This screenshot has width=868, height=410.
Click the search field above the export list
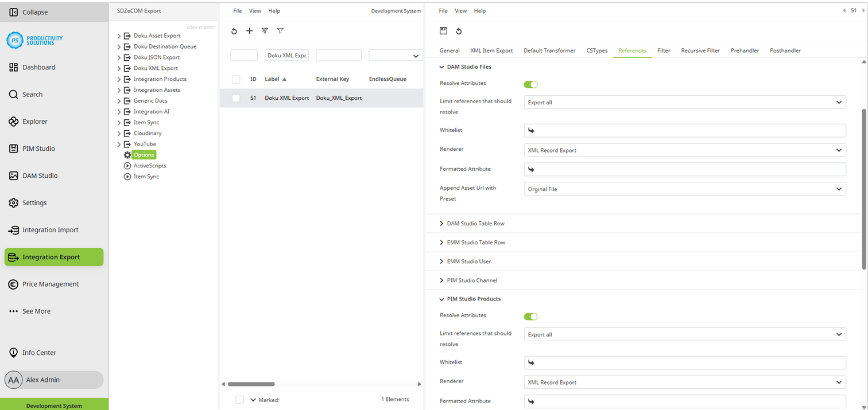(x=243, y=55)
